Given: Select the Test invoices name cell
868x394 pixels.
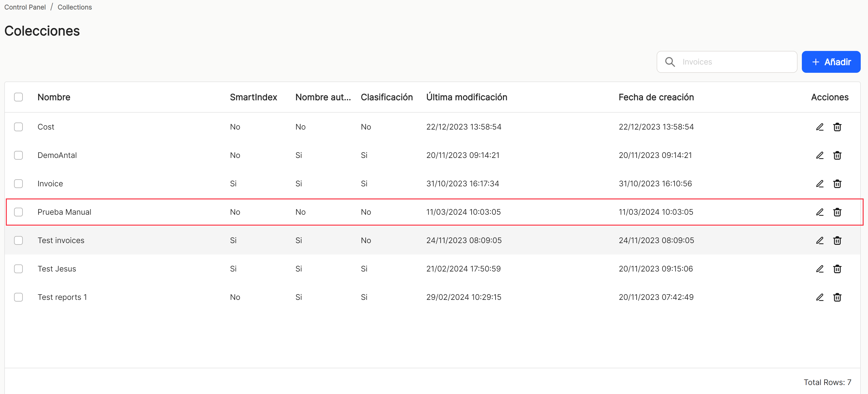Looking at the screenshot, I should point(61,240).
